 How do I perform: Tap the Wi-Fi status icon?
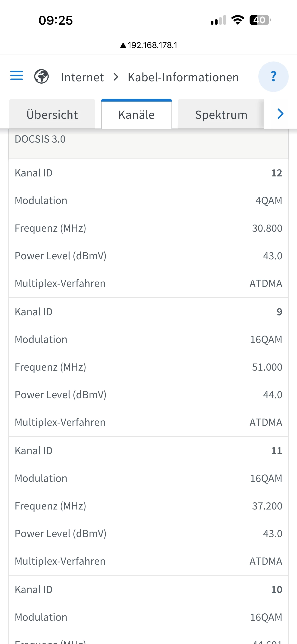[x=238, y=20]
